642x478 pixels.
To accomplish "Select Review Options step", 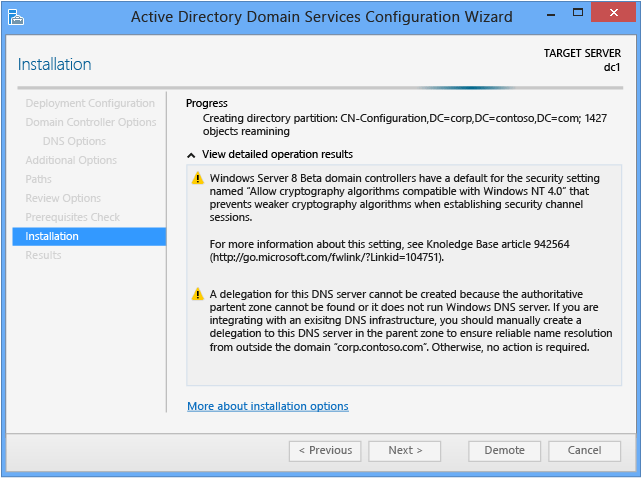I will coord(63,198).
